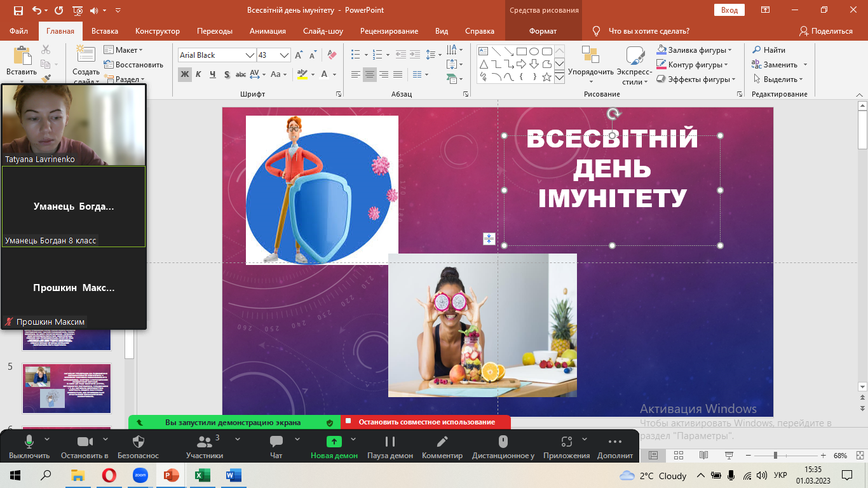Toggle italic formatting (К)
868x488 pixels.
coord(198,74)
